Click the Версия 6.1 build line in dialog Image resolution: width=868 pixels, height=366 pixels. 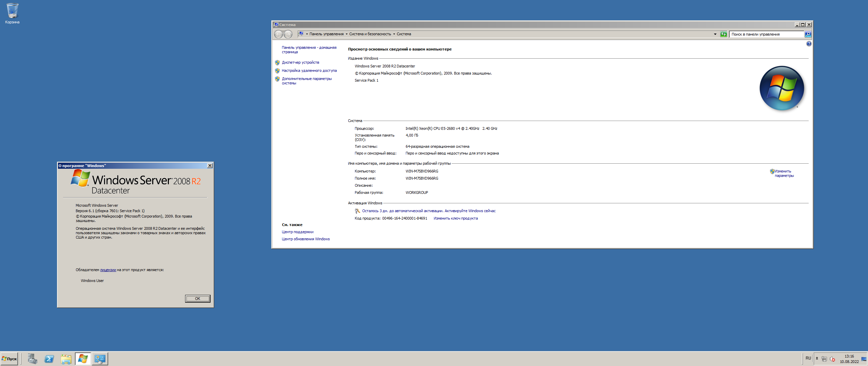point(110,211)
